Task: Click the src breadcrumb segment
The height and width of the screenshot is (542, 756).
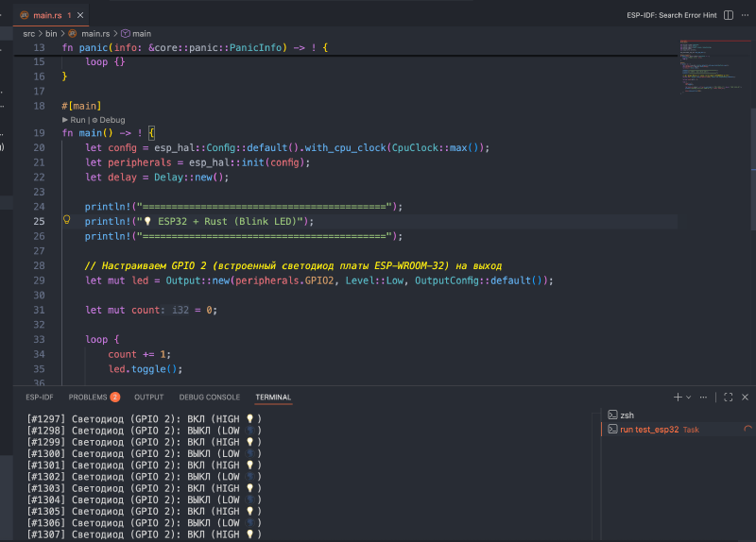Action: 29,34
